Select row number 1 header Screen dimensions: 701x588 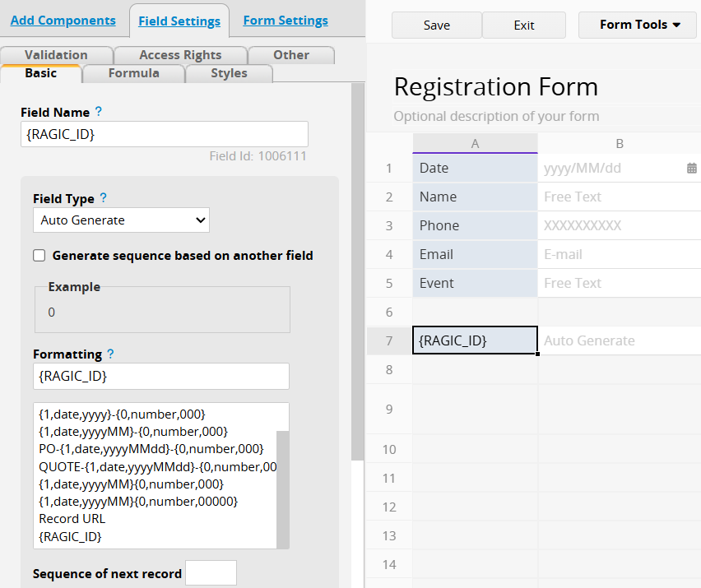click(x=389, y=168)
